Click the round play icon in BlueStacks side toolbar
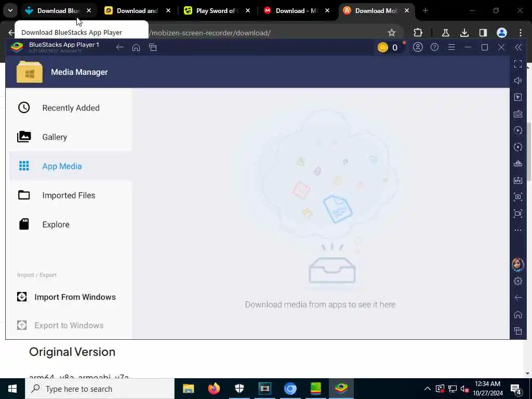Image resolution: width=532 pixels, height=399 pixels. coord(518,130)
